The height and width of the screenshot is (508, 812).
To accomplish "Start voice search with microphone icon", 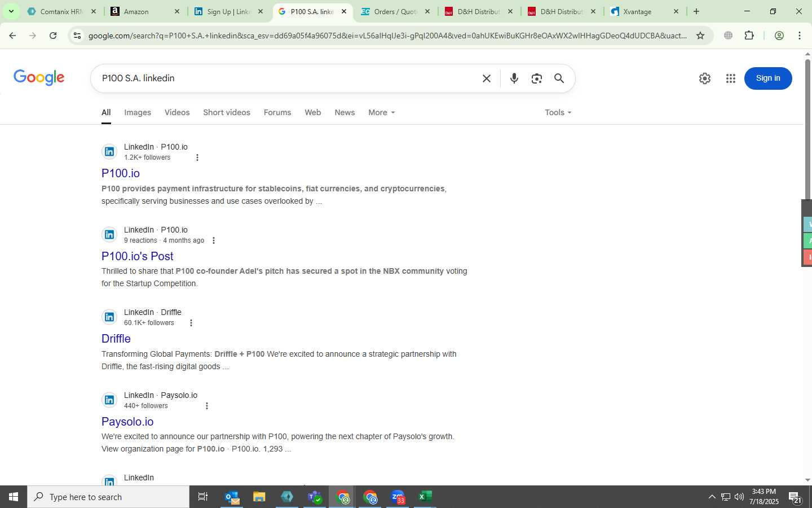I will coord(514,78).
